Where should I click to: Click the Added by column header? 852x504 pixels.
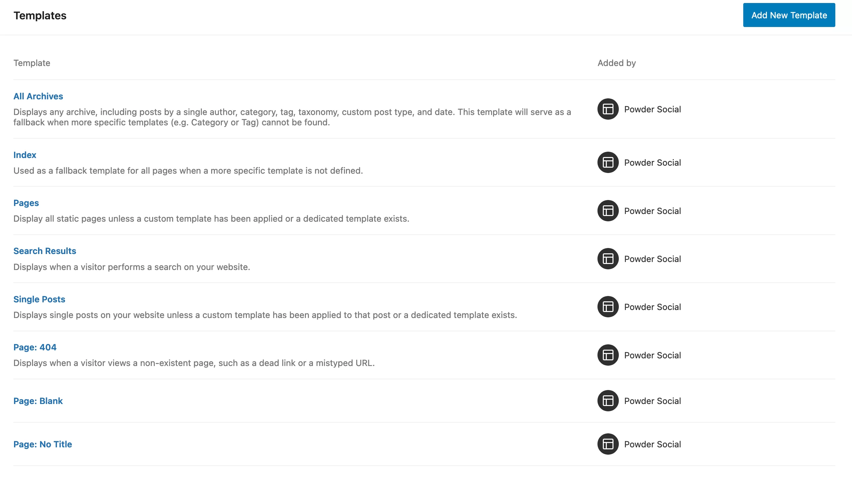(616, 63)
